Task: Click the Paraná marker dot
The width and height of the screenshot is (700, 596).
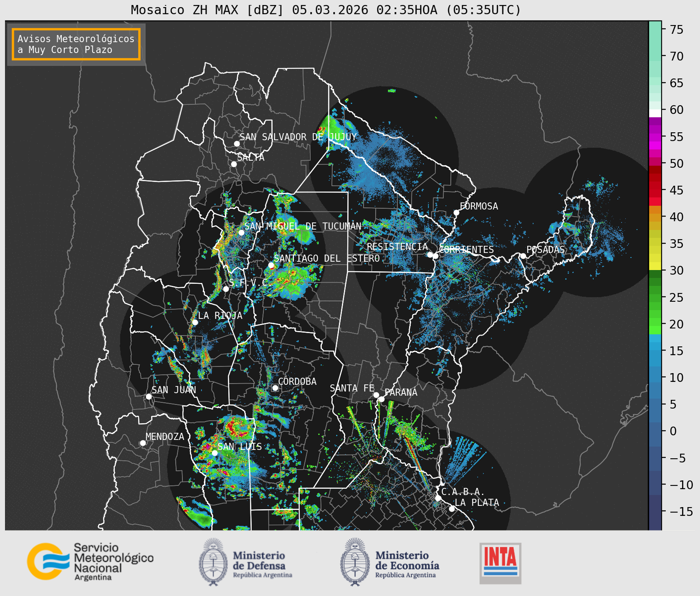Action: 382,399
